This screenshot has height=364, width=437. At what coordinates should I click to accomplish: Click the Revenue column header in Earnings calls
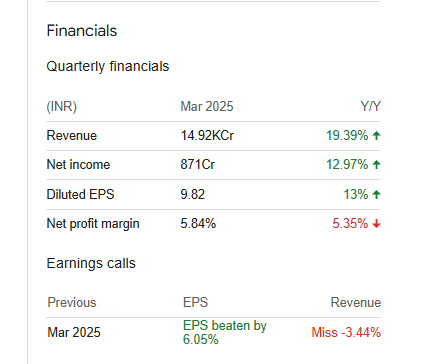[356, 303]
